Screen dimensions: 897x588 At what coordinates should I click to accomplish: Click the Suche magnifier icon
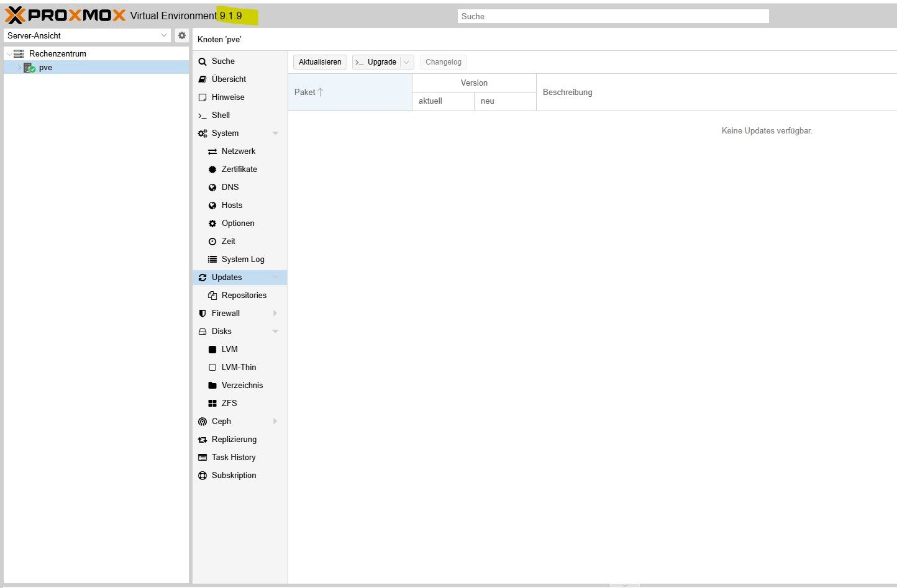click(x=203, y=61)
